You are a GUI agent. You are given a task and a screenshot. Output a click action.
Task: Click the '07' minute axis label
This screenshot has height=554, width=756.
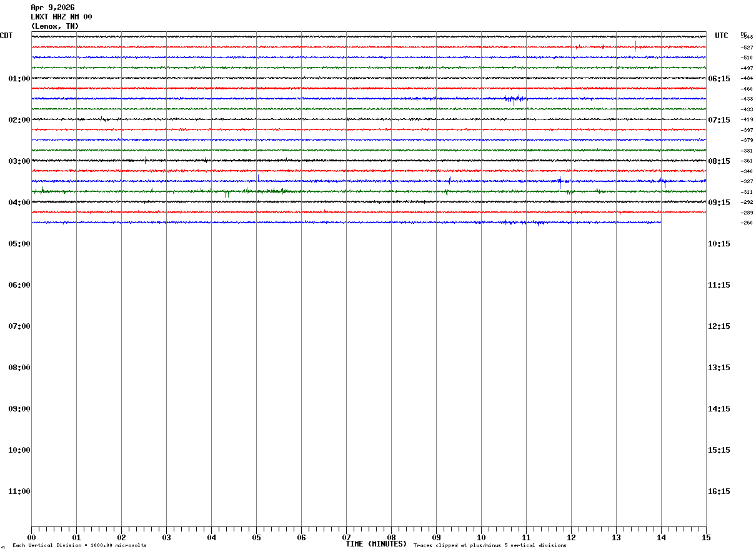346,538
